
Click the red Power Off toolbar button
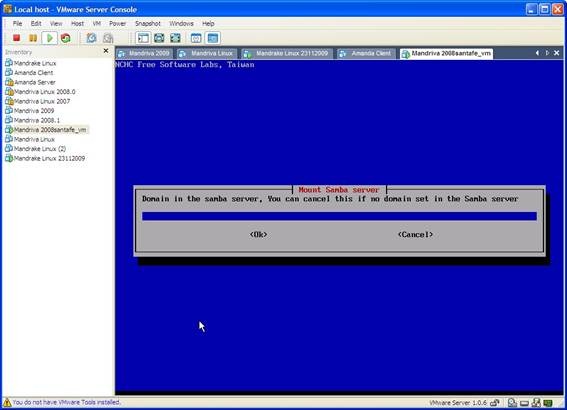point(16,38)
